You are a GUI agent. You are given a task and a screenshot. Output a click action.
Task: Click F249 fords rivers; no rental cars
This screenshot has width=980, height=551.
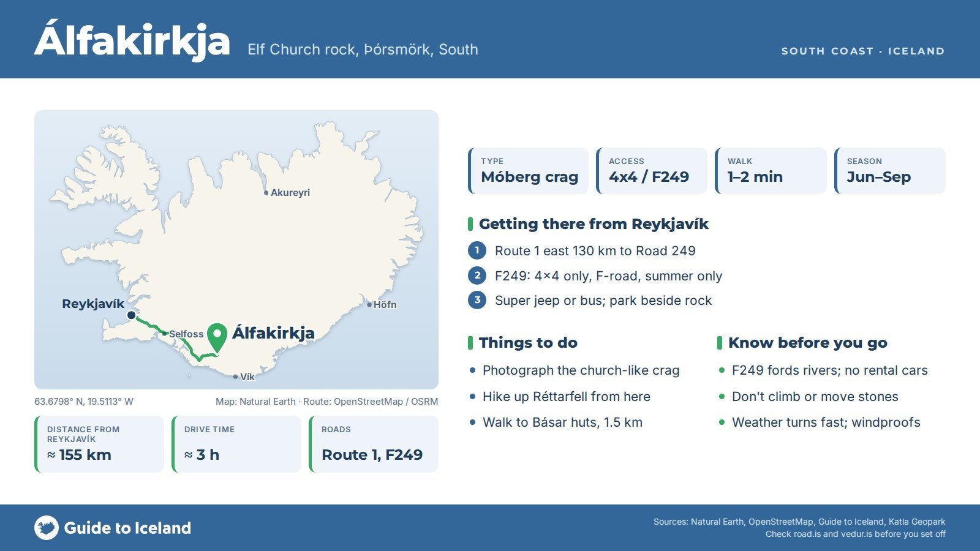[830, 370]
